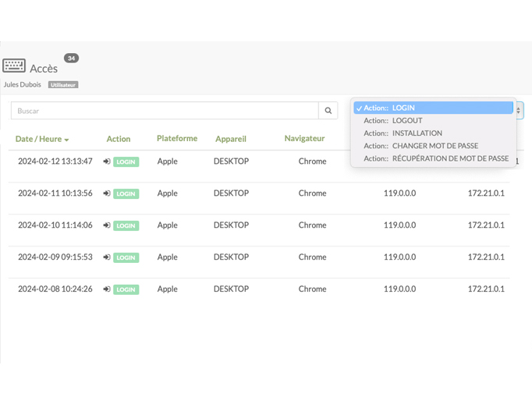Click LOGIN tag on 2024-02-12 row

(126, 161)
